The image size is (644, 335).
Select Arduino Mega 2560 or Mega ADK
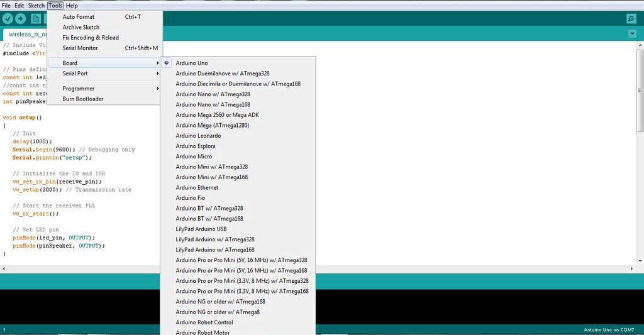coord(238,115)
